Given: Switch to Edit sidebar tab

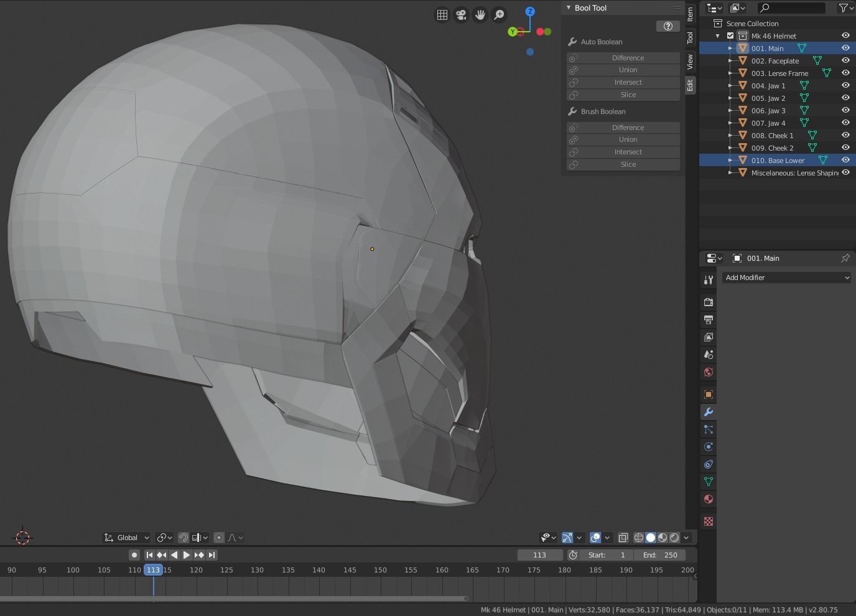Looking at the screenshot, I should [690, 86].
